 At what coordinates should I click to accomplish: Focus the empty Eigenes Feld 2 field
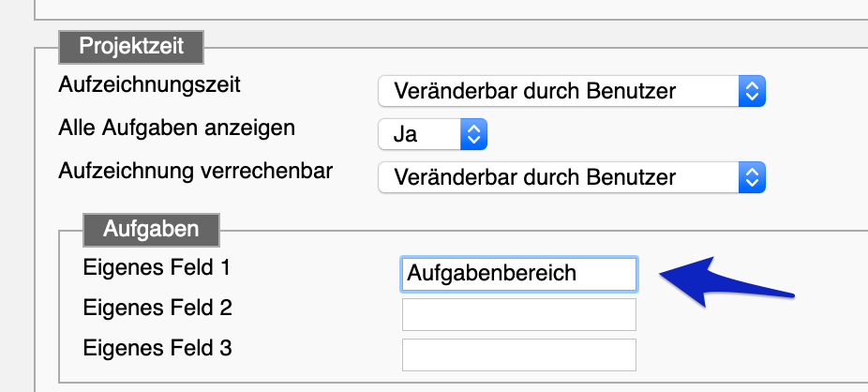point(519,314)
